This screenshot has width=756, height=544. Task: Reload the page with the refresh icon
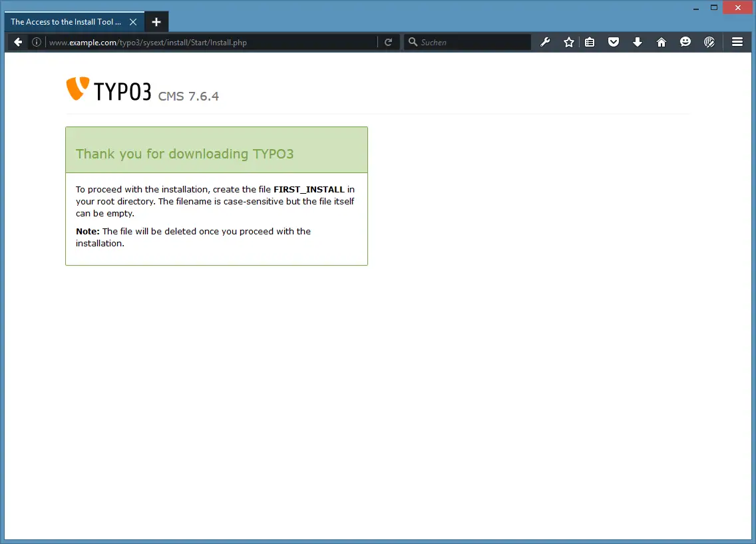[388, 43]
